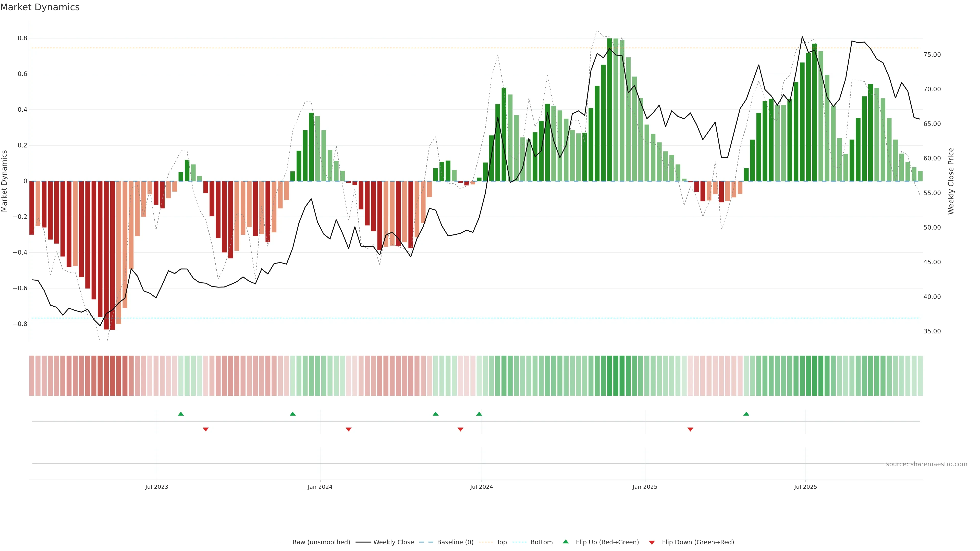Click green flip-up marker nearest Jul 2024
980x551 pixels.
point(479,414)
